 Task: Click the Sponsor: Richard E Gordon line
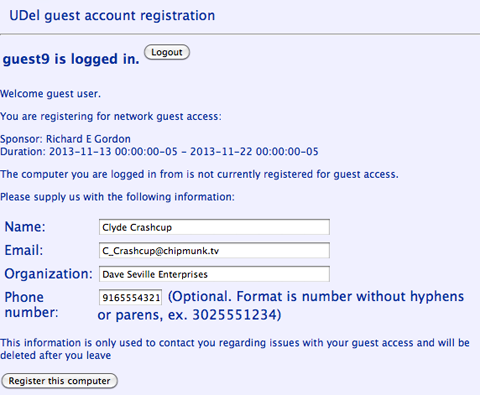65,139
